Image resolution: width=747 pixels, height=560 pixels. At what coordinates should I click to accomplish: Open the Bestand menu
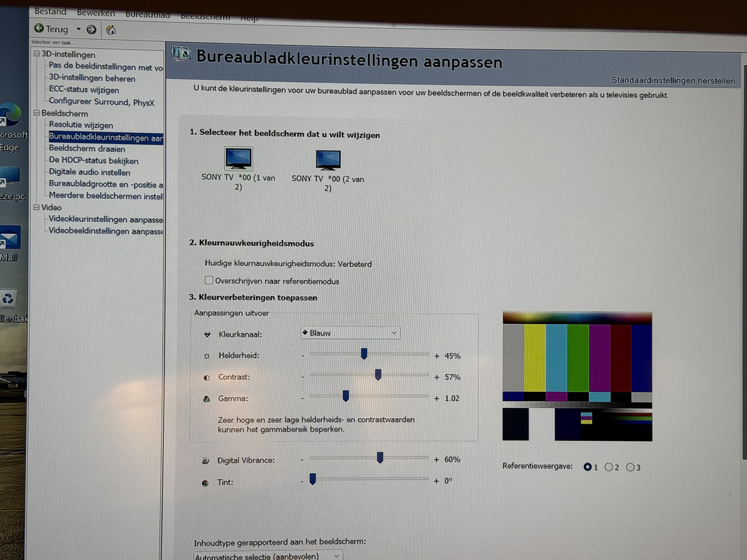coord(50,11)
